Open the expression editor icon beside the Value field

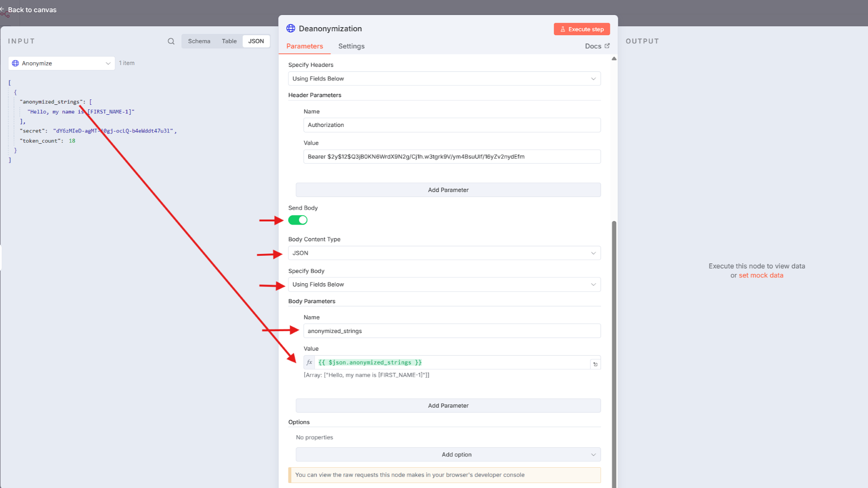click(595, 364)
